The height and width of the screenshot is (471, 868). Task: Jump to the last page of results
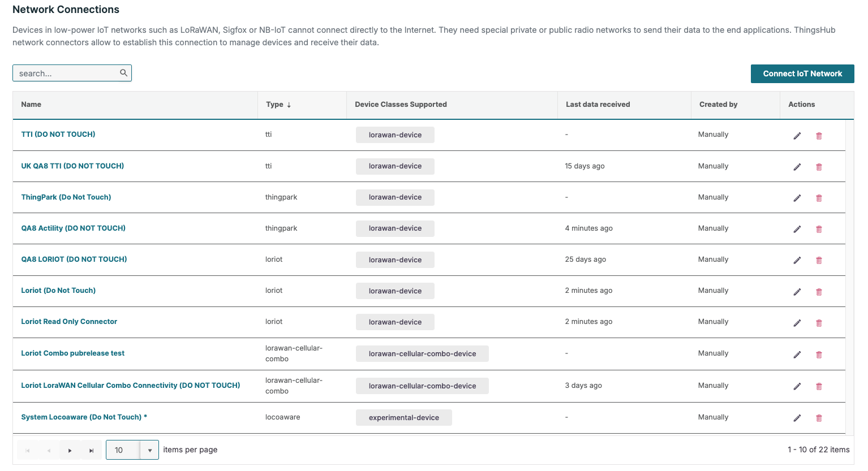point(91,451)
